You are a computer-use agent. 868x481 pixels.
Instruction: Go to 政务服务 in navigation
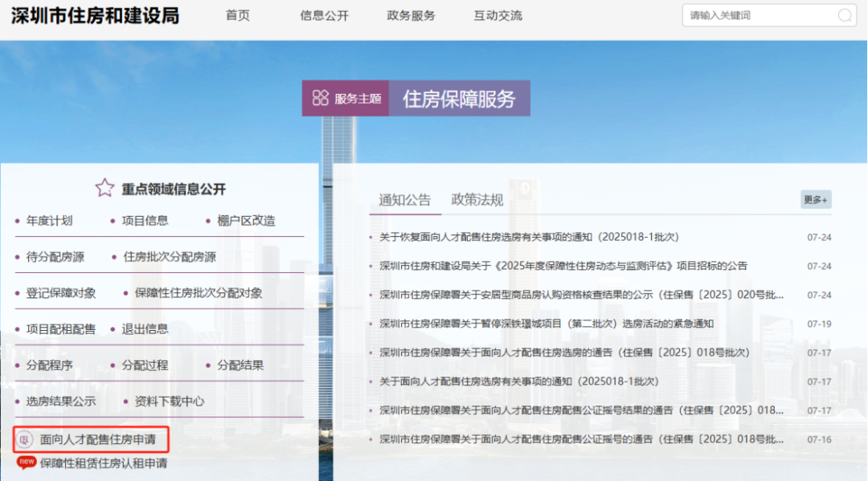click(x=411, y=15)
